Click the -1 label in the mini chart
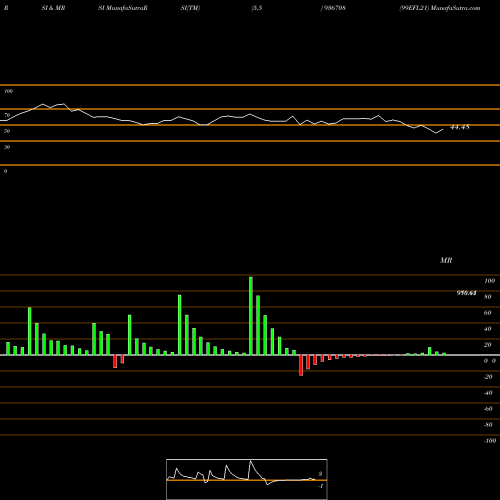The width and height of the screenshot is (500, 500). point(321,486)
